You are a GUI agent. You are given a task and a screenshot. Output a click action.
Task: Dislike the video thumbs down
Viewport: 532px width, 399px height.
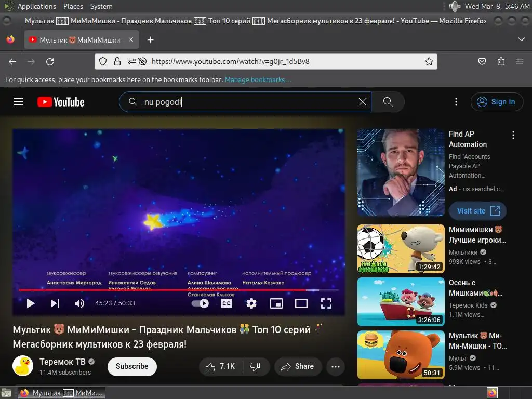coord(255,366)
